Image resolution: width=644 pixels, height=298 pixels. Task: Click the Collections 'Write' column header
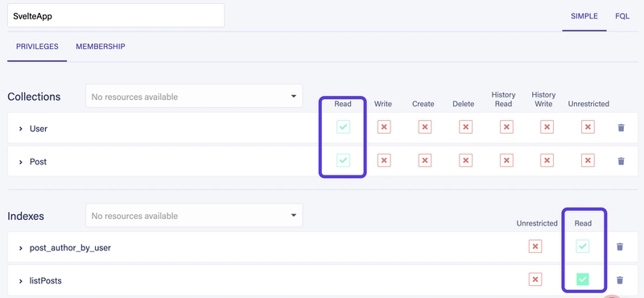383,104
